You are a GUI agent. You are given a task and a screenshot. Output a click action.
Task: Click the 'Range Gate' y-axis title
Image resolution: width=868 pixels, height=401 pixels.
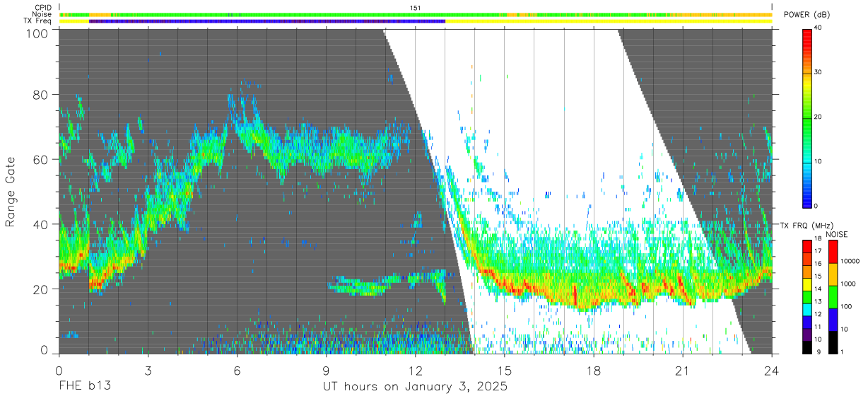tap(11, 192)
